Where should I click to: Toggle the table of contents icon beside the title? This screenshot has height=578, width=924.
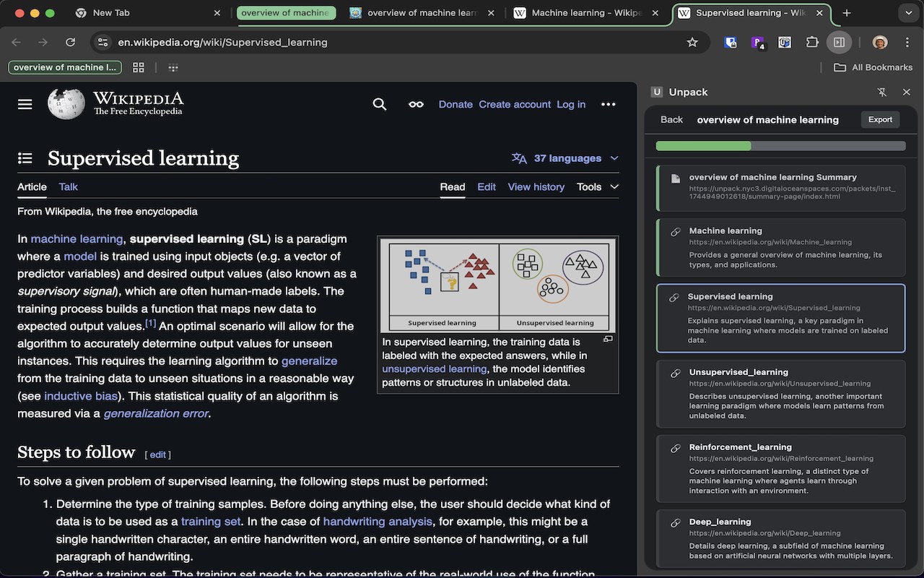(25, 158)
